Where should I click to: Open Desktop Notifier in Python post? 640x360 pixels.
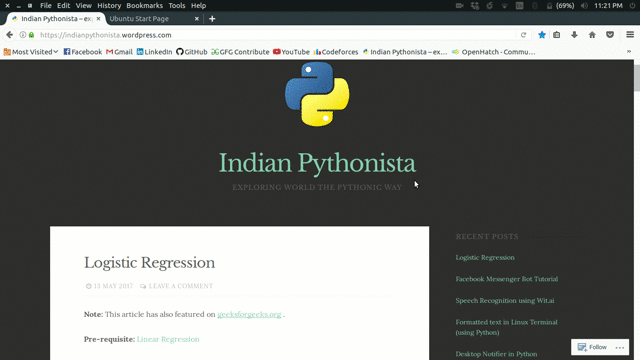(x=496, y=354)
